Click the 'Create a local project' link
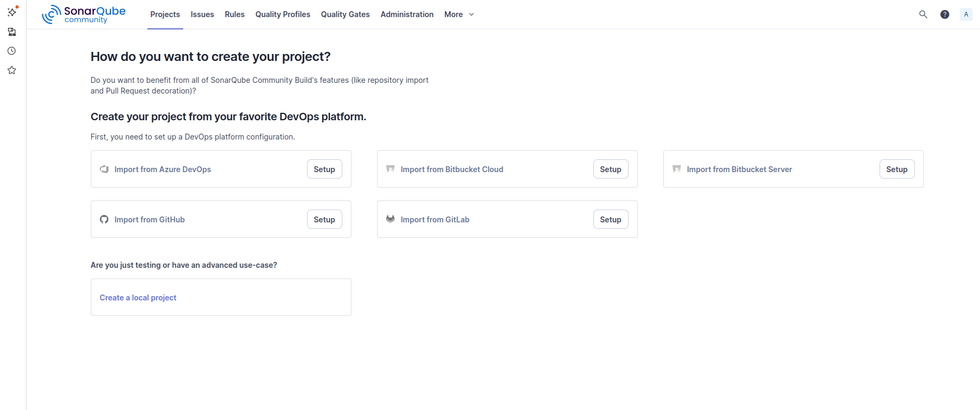This screenshot has width=980, height=410. click(x=138, y=298)
